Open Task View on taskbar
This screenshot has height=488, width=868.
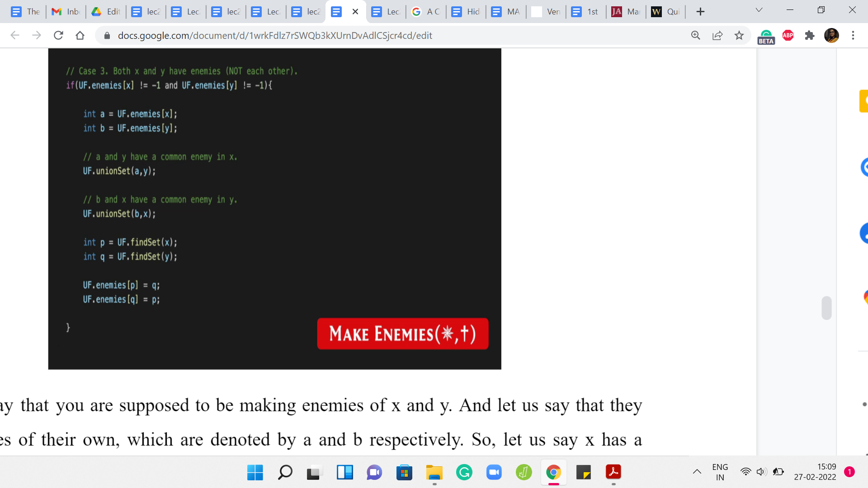315,473
